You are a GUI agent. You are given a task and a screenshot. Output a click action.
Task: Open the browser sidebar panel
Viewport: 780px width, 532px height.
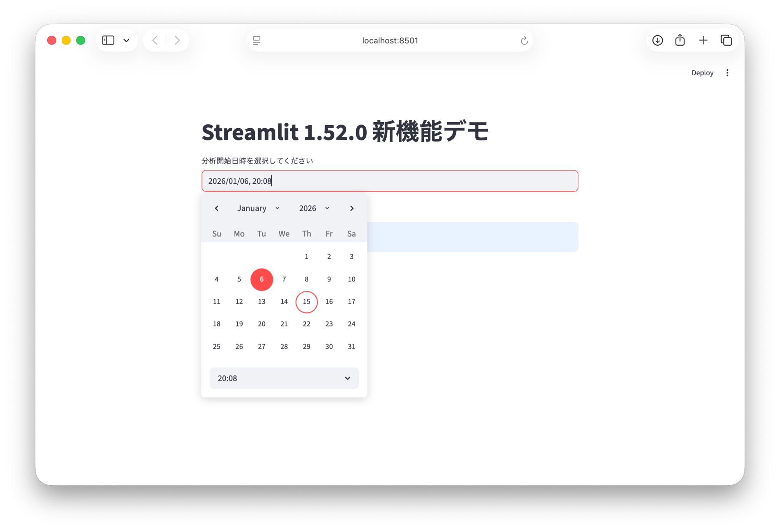pyautogui.click(x=108, y=40)
